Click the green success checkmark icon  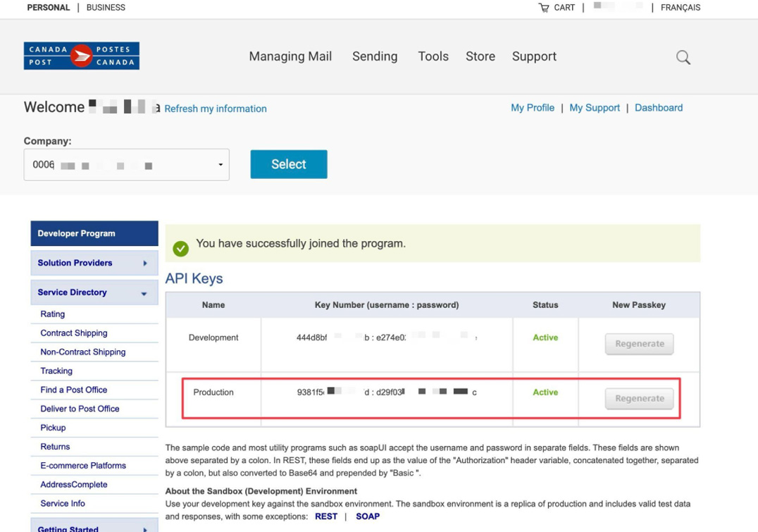tap(181, 249)
